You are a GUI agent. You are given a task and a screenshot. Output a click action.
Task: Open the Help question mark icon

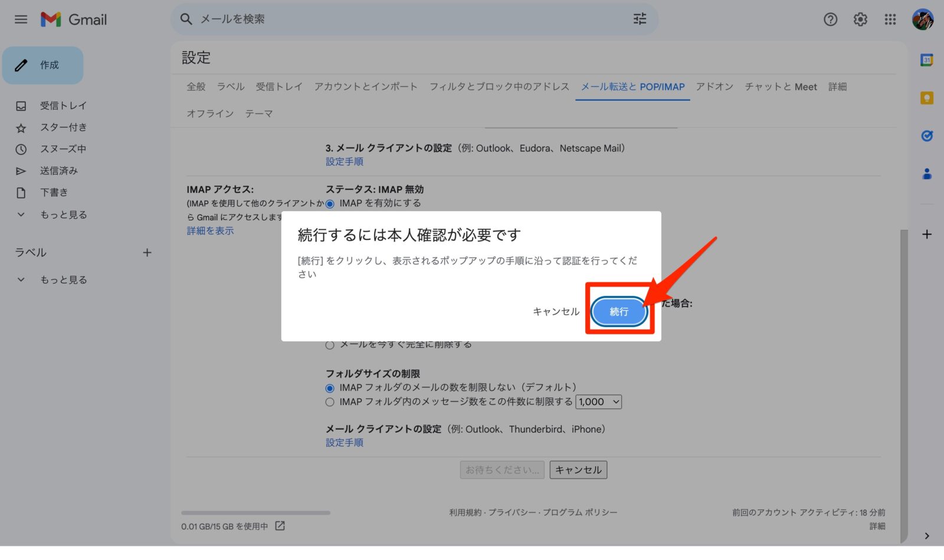(830, 19)
